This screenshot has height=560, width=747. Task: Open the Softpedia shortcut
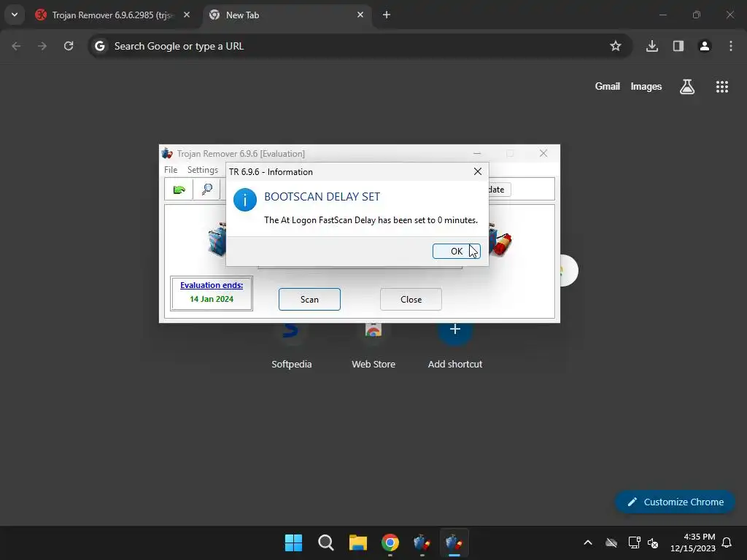(291, 346)
